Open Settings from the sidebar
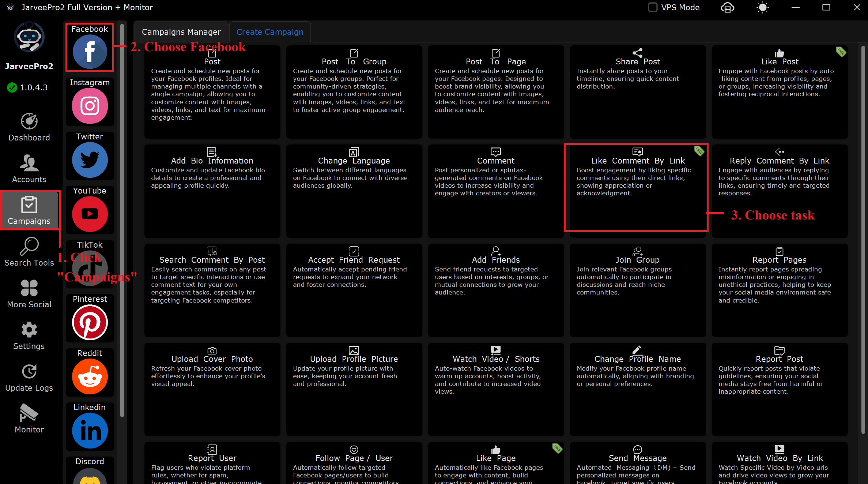This screenshot has width=868, height=484. pos(29,336)
